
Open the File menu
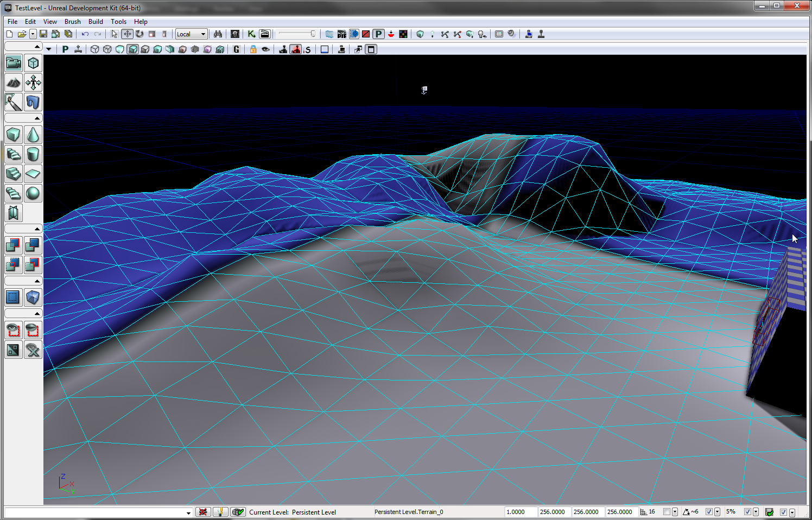click(12, 22)
